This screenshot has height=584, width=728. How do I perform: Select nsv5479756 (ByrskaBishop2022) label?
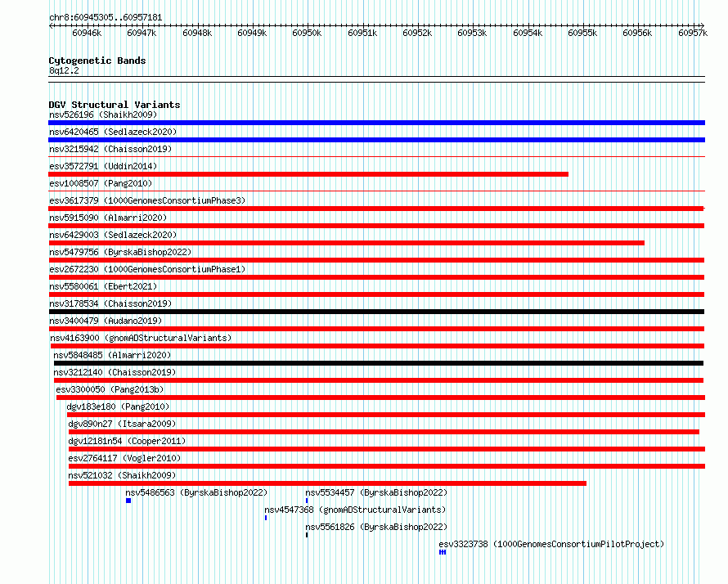[120, 252]
